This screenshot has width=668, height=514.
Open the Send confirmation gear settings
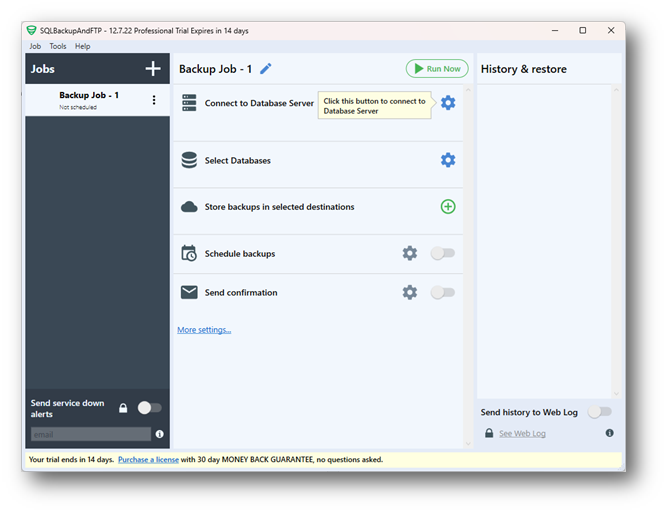410,293
